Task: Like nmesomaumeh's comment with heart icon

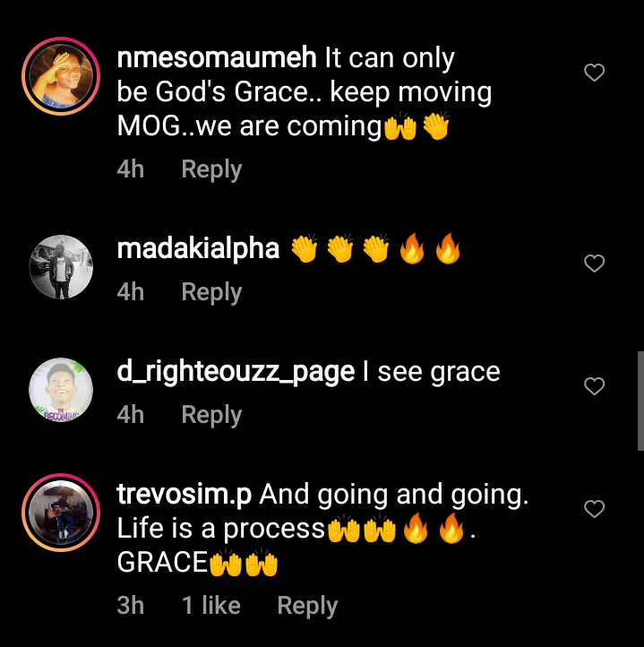Action: pyautogui.click(x=594, y=73)
